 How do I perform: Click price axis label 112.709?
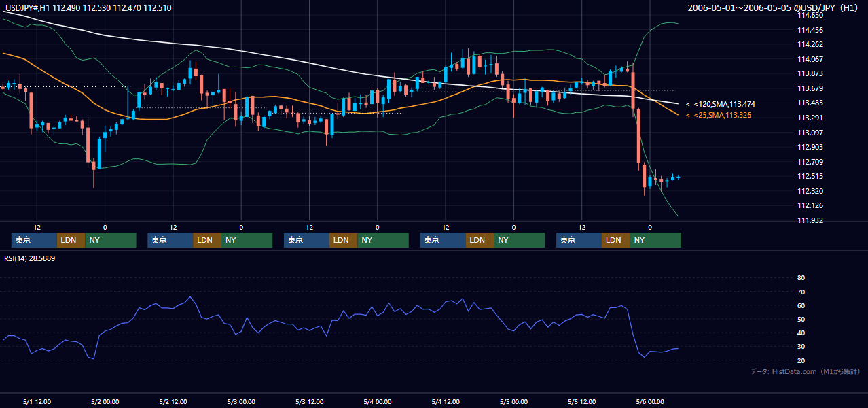point(810,162)
